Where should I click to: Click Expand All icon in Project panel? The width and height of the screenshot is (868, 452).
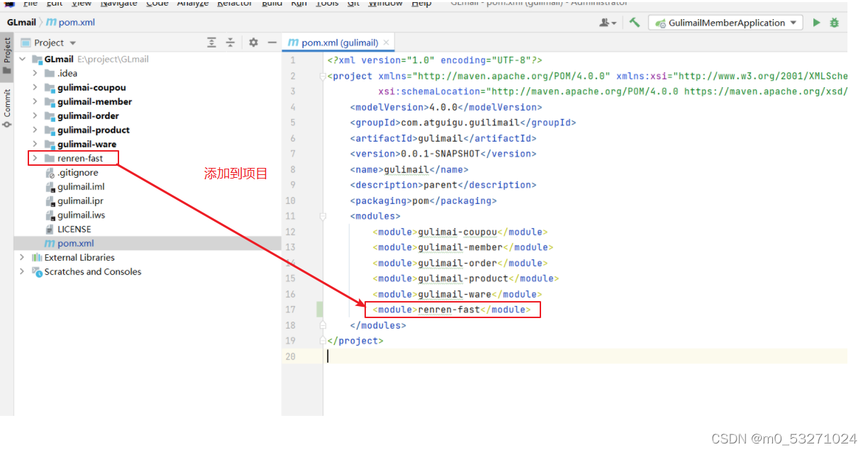point(211,43)
